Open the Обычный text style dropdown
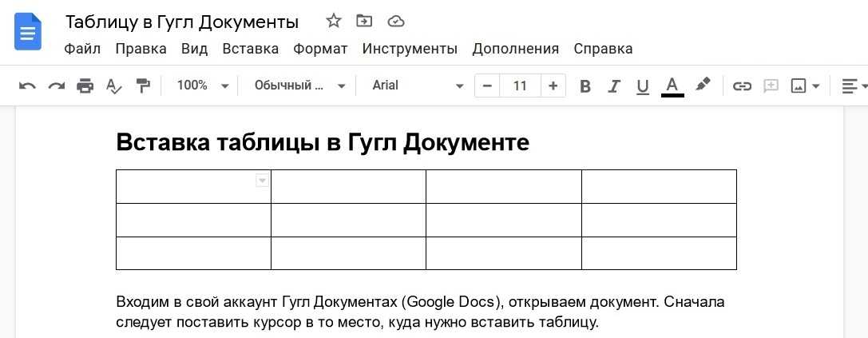This screenshot has width=868, height=338. 299,85
